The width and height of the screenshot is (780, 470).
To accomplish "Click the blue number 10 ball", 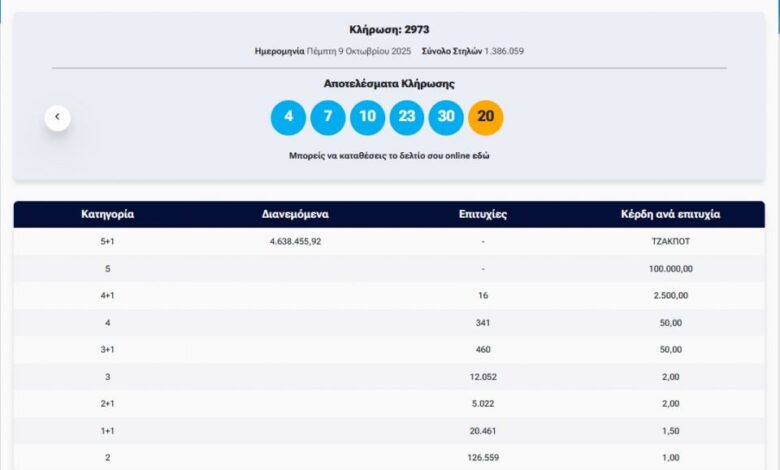I will 367,117.
